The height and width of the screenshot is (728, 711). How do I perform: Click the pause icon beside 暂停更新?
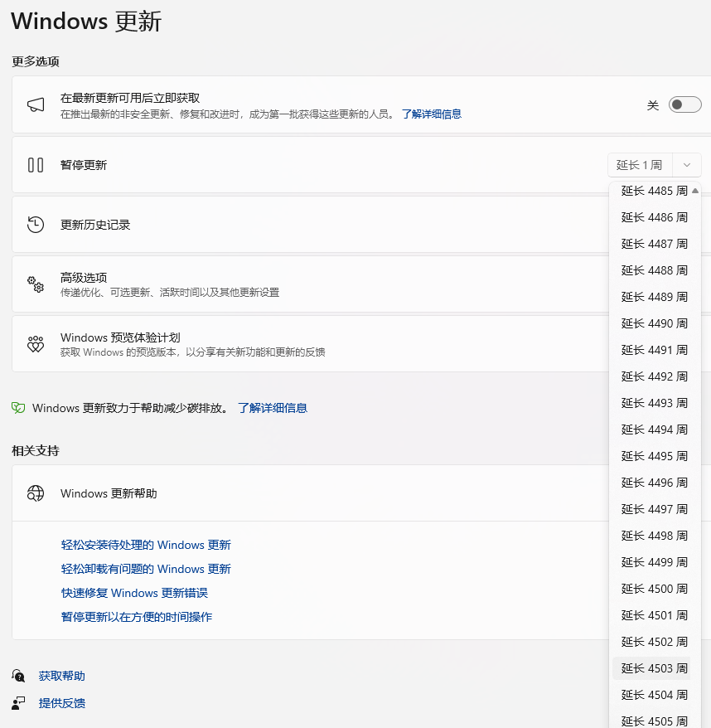(36, 165)
